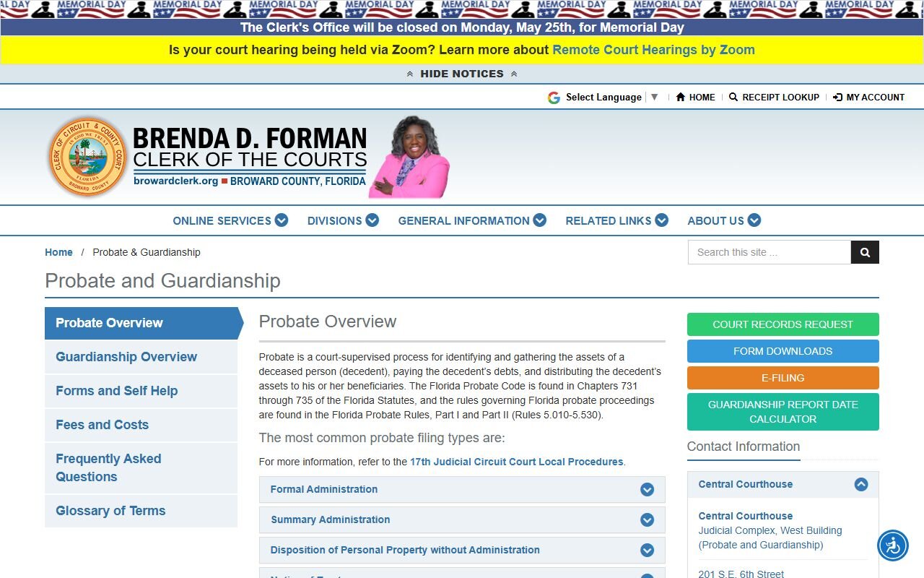Open Fees and Costs tab
This screenshot has height=578, width=924.
141,425
